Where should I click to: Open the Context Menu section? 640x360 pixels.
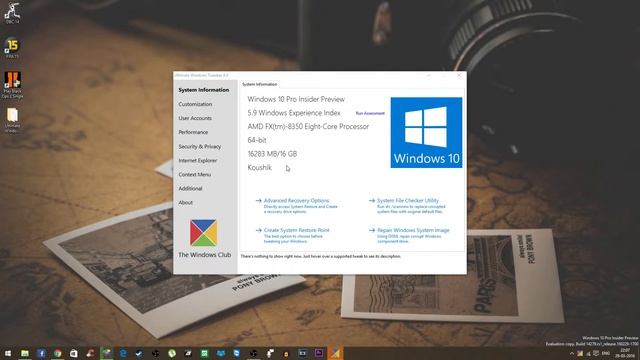(x=195, y=174)
